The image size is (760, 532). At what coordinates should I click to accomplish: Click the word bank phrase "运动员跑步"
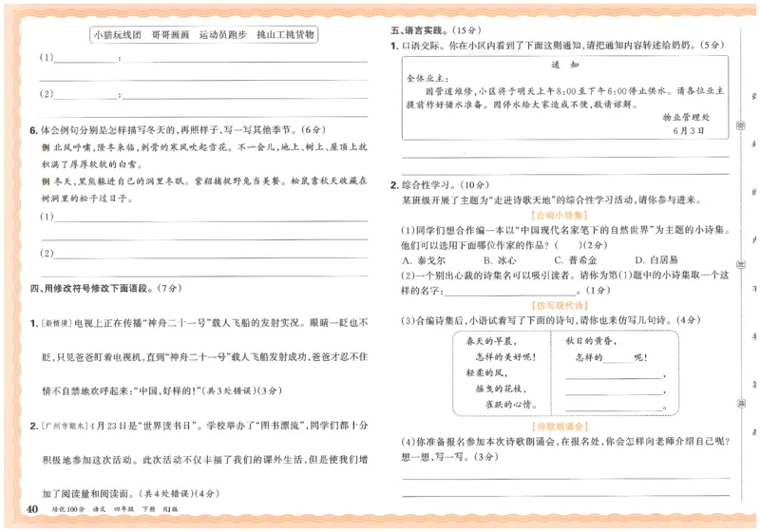tap(222, 35)
